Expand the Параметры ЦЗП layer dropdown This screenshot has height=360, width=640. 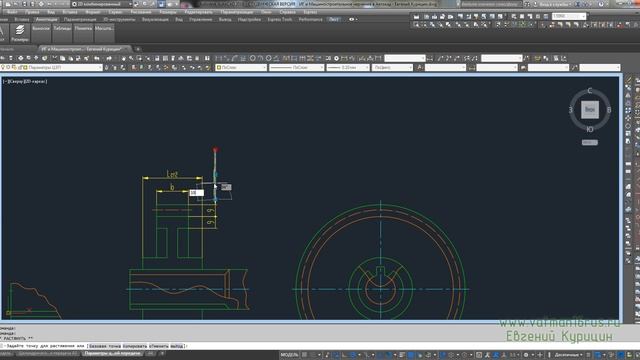coord(100,67)
